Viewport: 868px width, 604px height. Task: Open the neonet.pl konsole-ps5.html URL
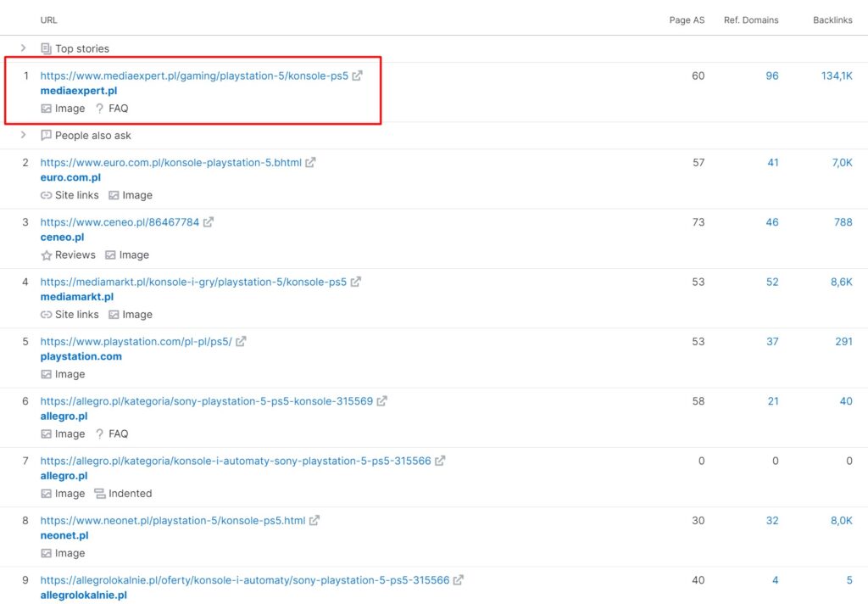173,521
